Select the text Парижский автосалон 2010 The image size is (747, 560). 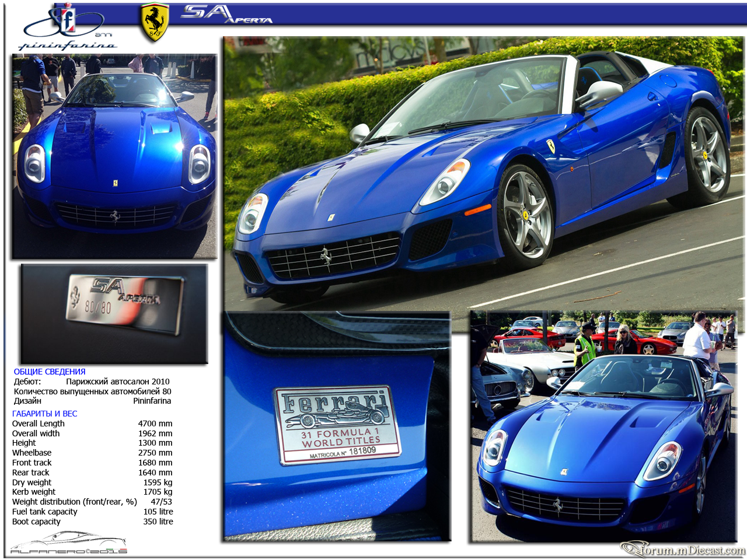click(x=118, y=381)
